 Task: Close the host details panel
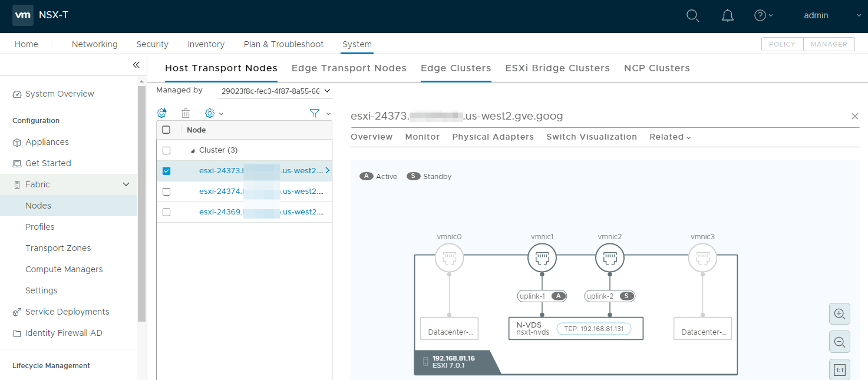pyautogui.click(x=855, y=116)
